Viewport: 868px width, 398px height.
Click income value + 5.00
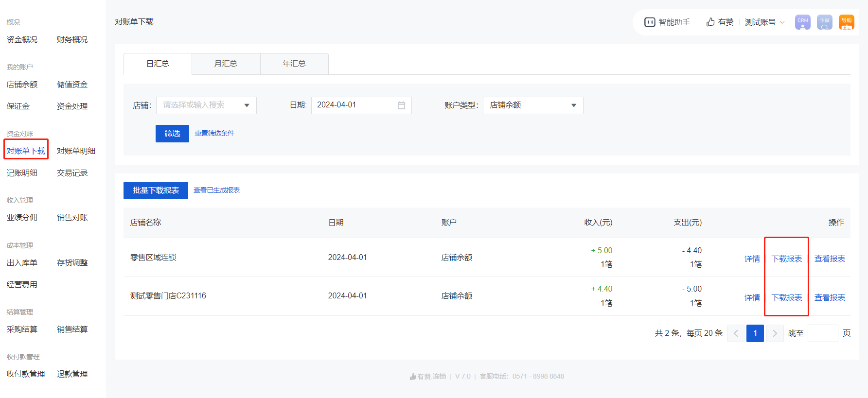pos(602,251)
